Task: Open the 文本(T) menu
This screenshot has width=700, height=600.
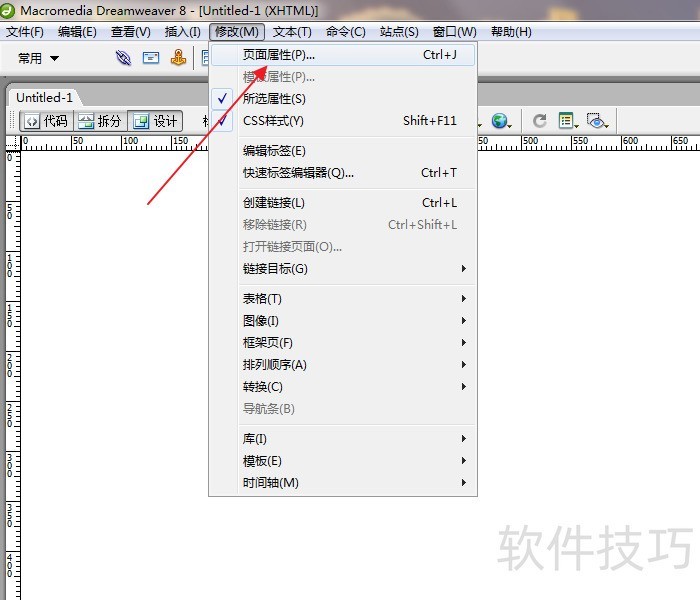Action: coord(292,32)
